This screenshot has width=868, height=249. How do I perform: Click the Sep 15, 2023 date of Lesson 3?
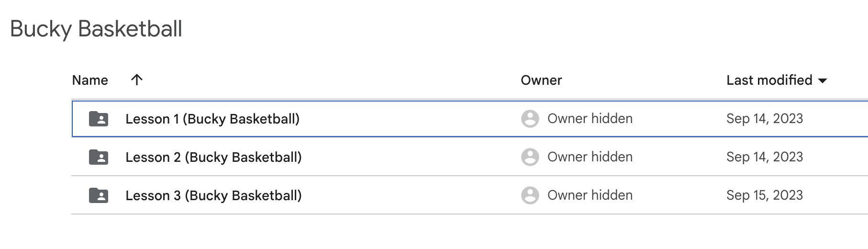[x=764, y=195]
